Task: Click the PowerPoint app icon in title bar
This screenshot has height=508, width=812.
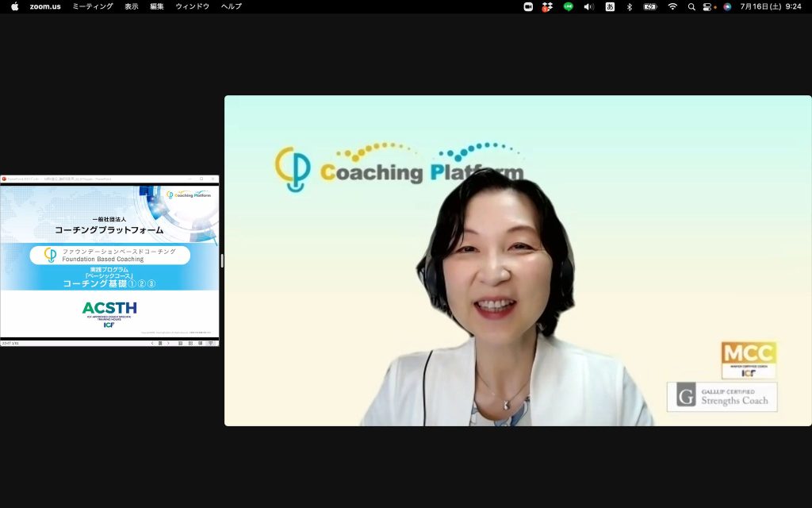Action: click(4, 179)
